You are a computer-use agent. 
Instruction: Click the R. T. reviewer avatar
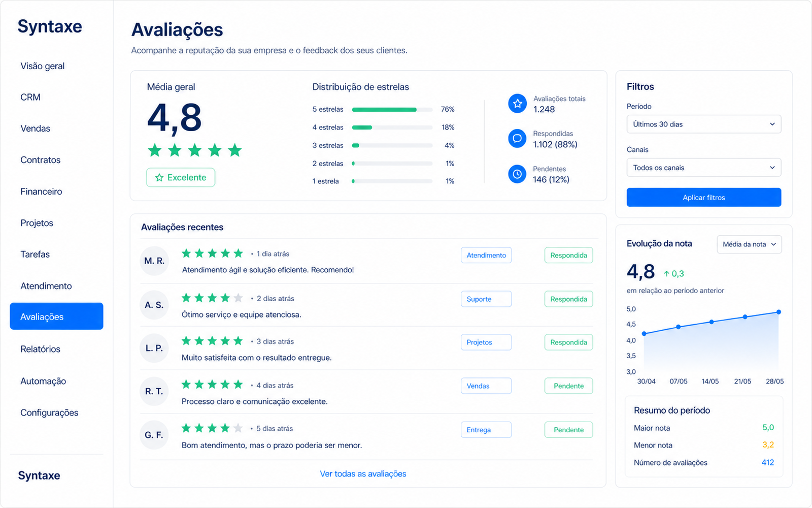tap(154, 391)
